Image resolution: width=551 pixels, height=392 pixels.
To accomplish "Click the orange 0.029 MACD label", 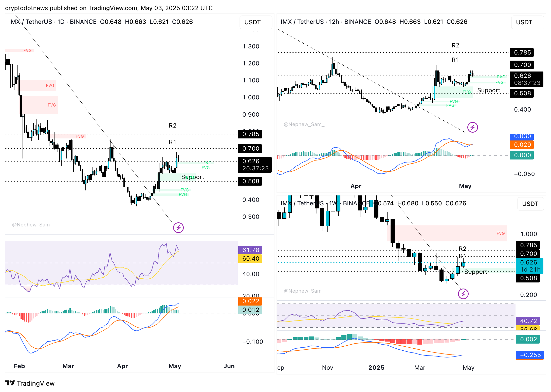I will (522, 145).
